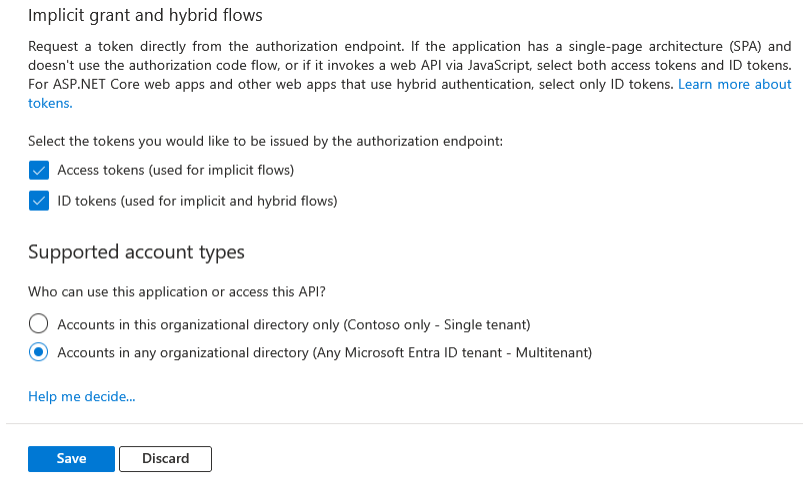The height and width of the screenshot is (489, 803).
Task: Open the 'Learn more about tokens' link
Action: pos(734,84)
